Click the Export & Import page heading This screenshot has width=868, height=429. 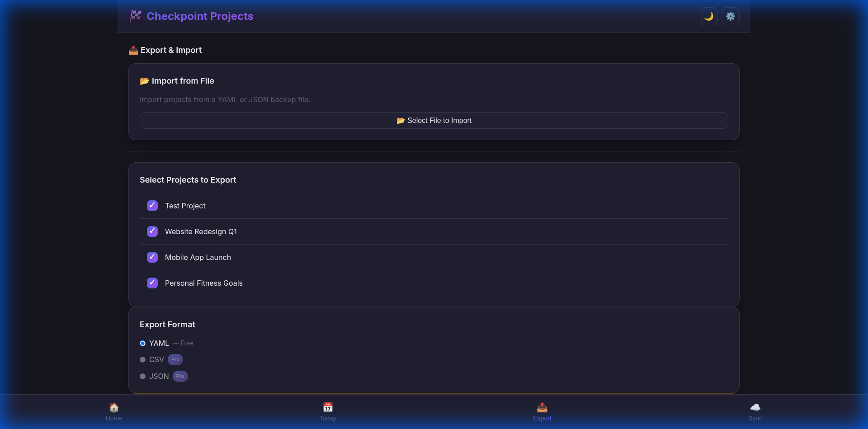coord(165,50)
